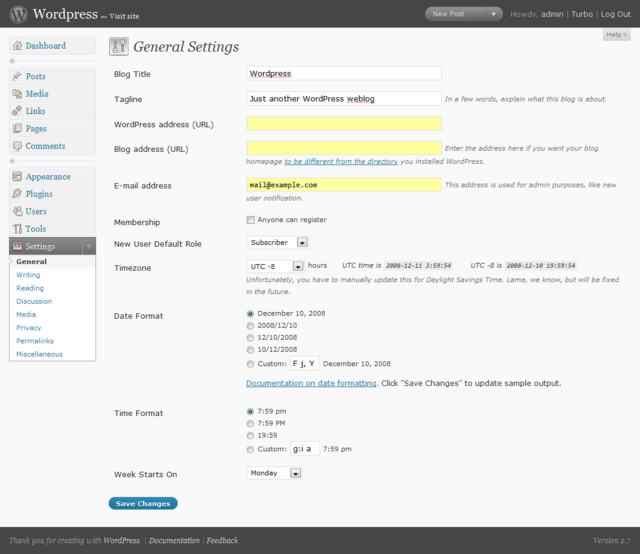Screen dimensions: 640x554
Task: Click the Tagline input field
Action: click(344, 98)
